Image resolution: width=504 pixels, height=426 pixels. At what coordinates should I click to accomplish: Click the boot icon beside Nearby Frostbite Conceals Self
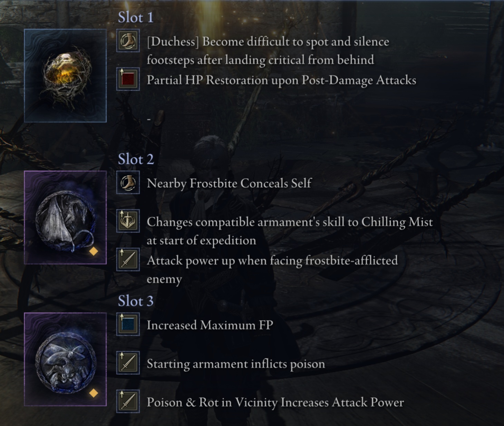pos(128,182)
